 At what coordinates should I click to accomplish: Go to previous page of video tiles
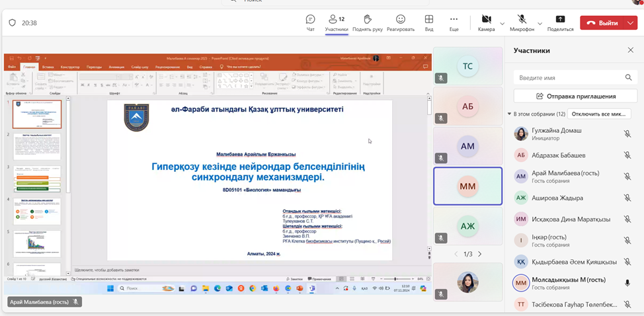(x=456, y=254)
